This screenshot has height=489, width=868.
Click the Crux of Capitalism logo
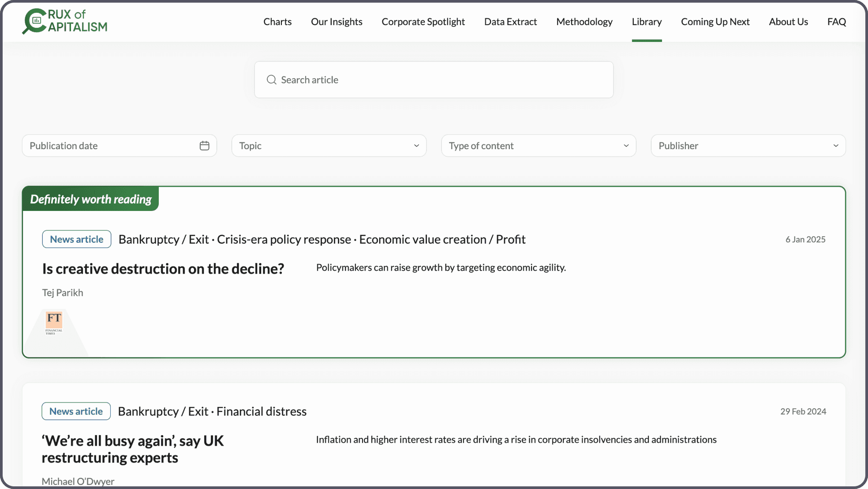(x=65, y=21)
